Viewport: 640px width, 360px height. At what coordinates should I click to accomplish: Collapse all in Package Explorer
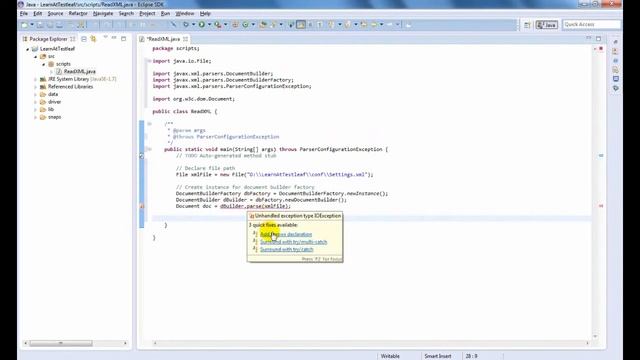[84, 39]
